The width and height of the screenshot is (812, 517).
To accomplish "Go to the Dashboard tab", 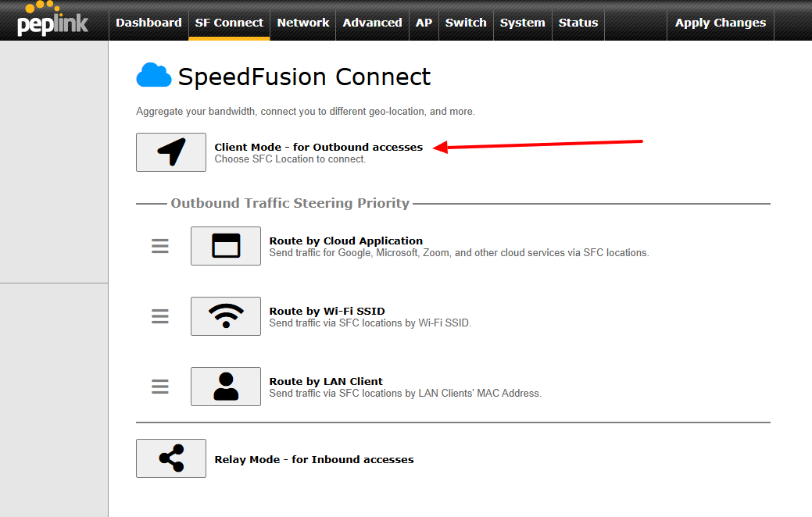I will (x=148, y=23).
